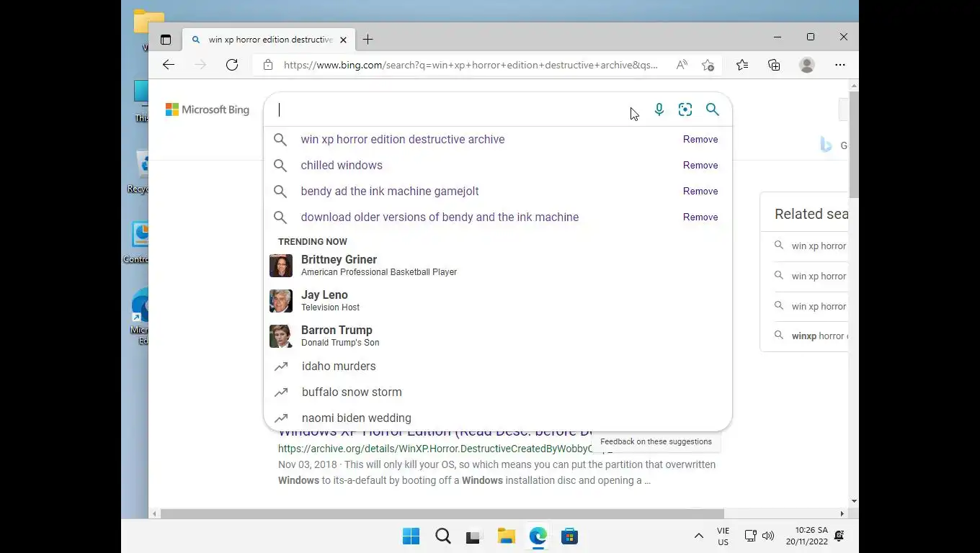Open 'Windows XP Horror Edition' result title
Screen dimensions: 980x553
coord(435,432)
